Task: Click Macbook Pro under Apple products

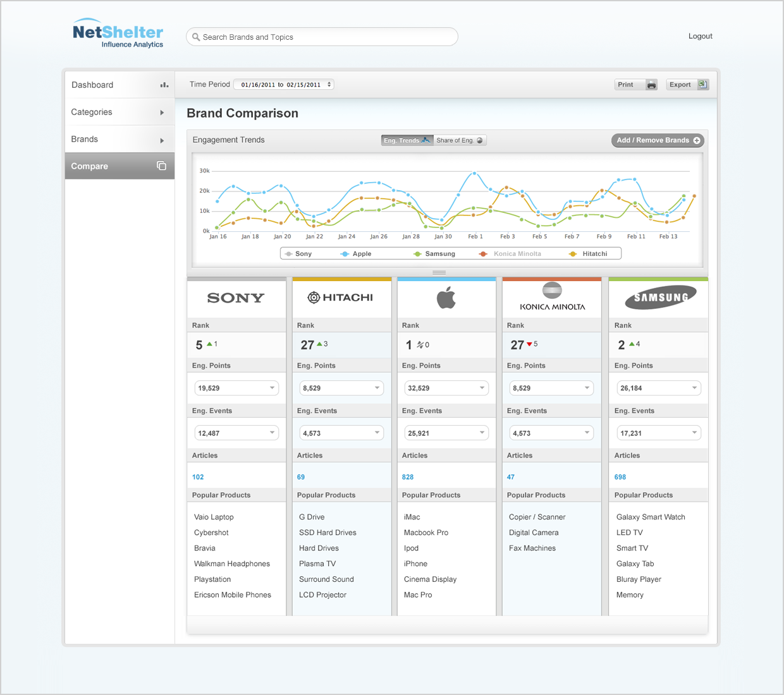Action: [x=426, y=533]
